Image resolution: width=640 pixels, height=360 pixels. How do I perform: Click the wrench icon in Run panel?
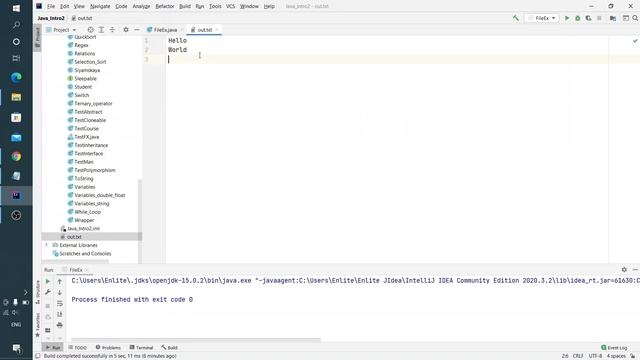click(48, 292)
